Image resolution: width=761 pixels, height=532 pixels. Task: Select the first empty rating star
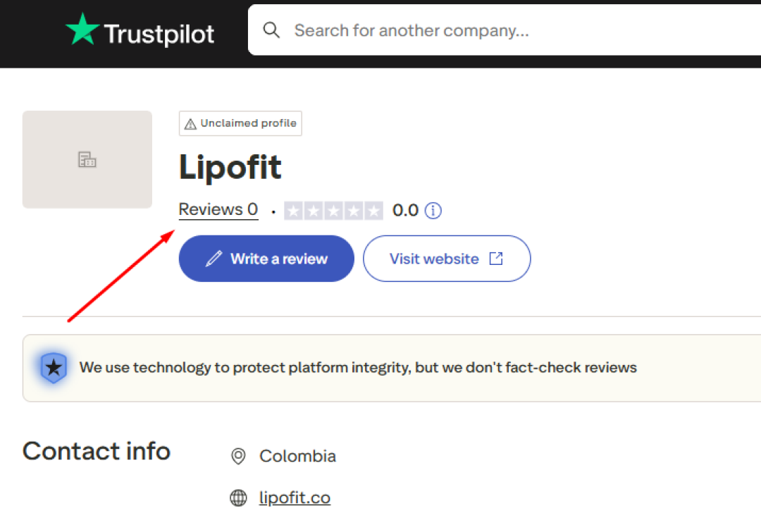(293, 210)
